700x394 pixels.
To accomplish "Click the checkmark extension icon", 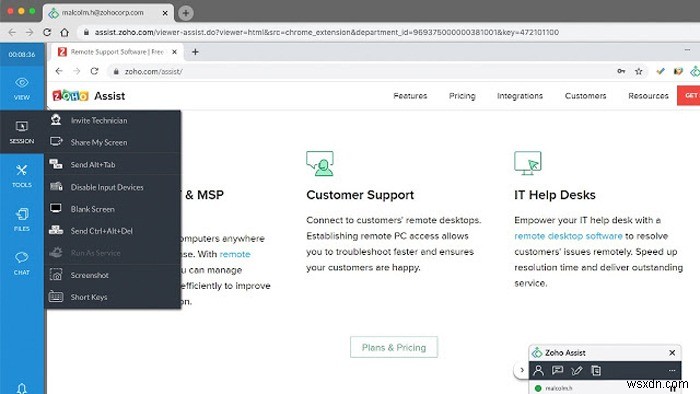I will point(660,71).
